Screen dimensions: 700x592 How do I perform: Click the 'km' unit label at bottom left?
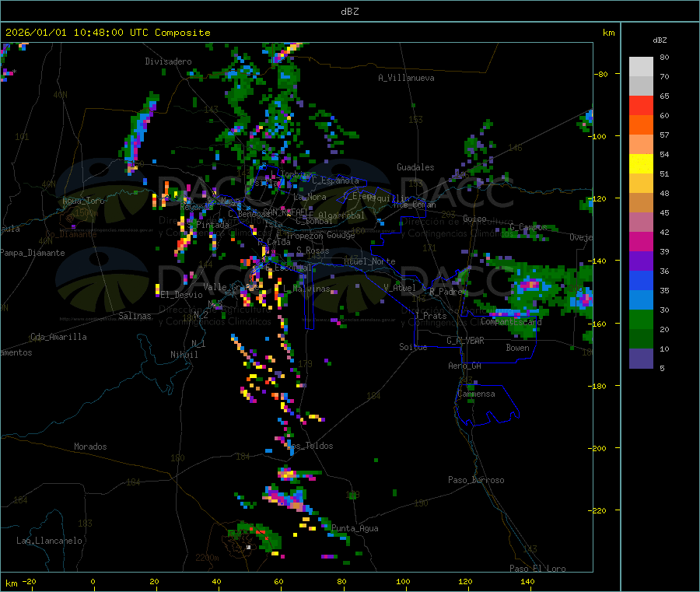(x=11, y=583)
